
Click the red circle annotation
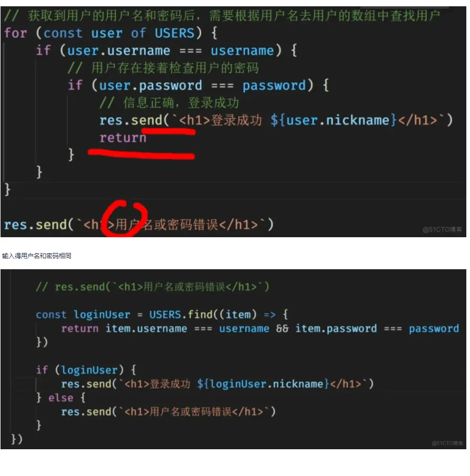124,218
